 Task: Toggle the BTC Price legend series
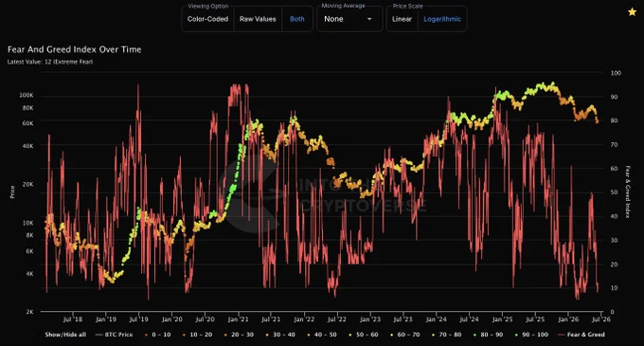115,335
